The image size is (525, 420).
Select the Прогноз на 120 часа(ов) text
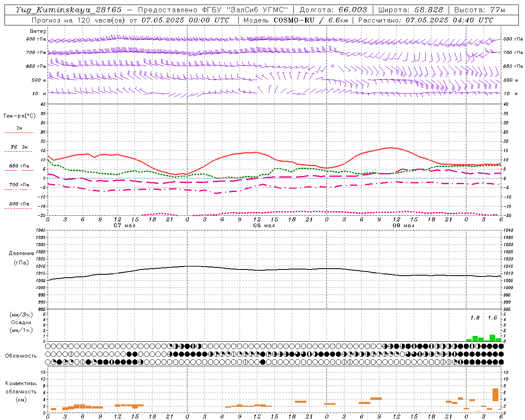[79, 20]
